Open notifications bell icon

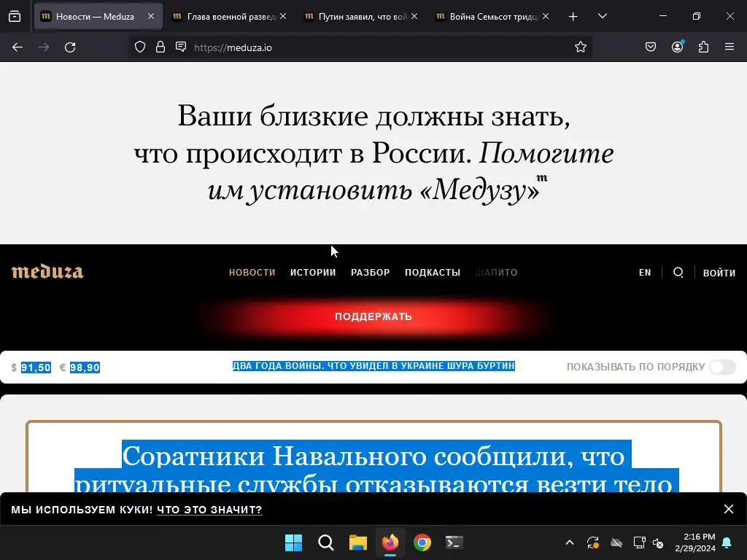(x=727, y=542)
